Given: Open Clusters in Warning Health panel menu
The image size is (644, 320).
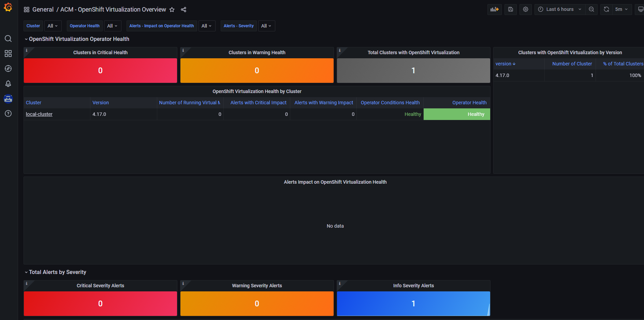Looking at the screenshot, I should [257, 52].
